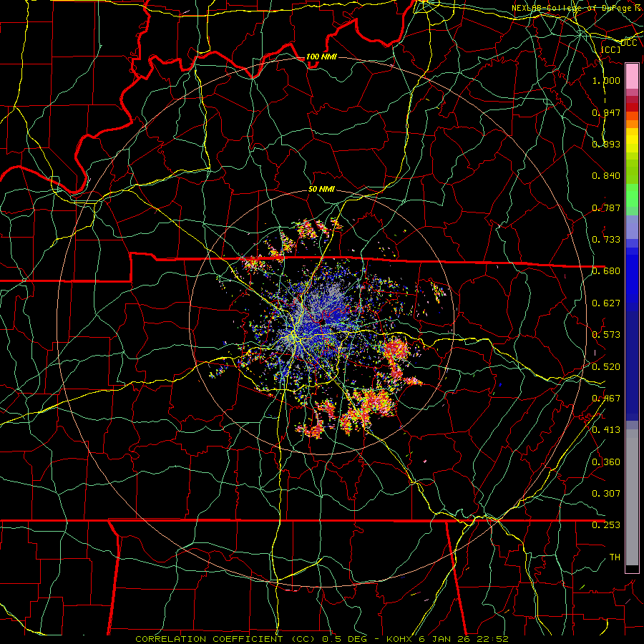Click the 0.680 legend value
Image resolution: width=644 pixels, height=644 pixels.
[606, 271]
